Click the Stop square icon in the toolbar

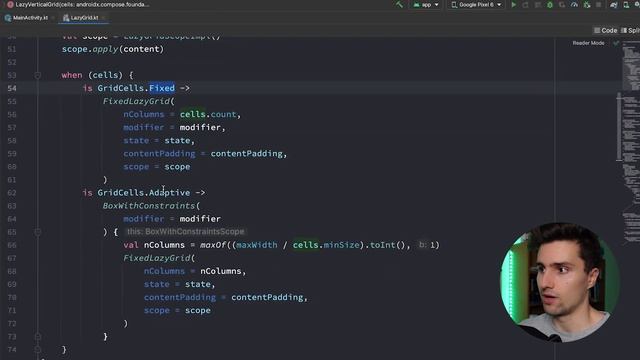599,5
